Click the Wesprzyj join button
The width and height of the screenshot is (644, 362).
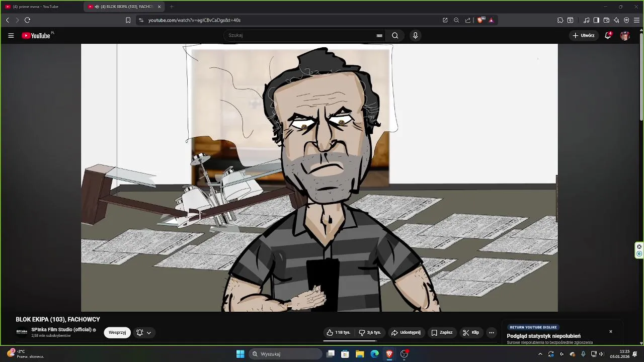(x=117, y=332)
